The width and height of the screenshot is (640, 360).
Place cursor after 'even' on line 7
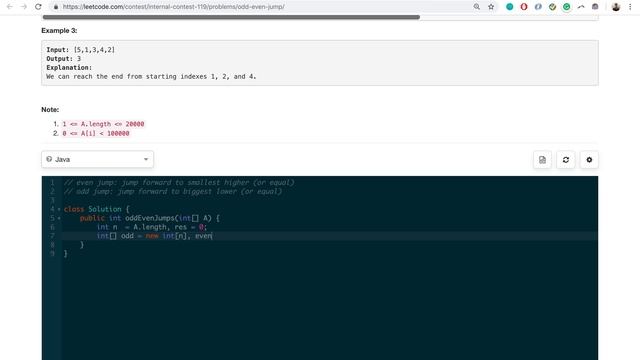tap(212, 236)
